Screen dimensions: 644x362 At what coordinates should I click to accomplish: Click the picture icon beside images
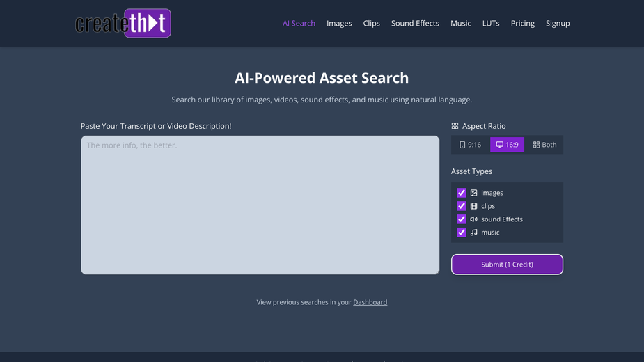tap(473, 193)
